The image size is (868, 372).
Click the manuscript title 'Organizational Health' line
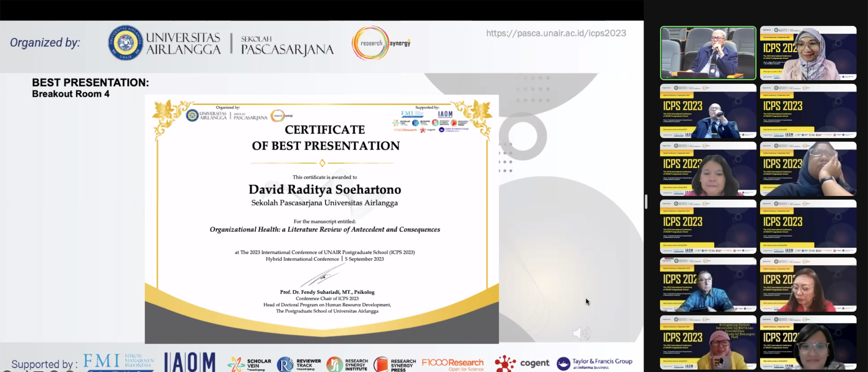pyautogui.click(x=325, y=229)
